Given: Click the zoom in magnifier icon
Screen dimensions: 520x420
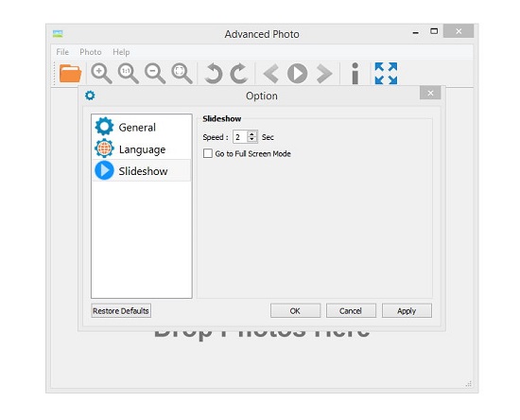Looking at the screenshot, I should [101, 74].
